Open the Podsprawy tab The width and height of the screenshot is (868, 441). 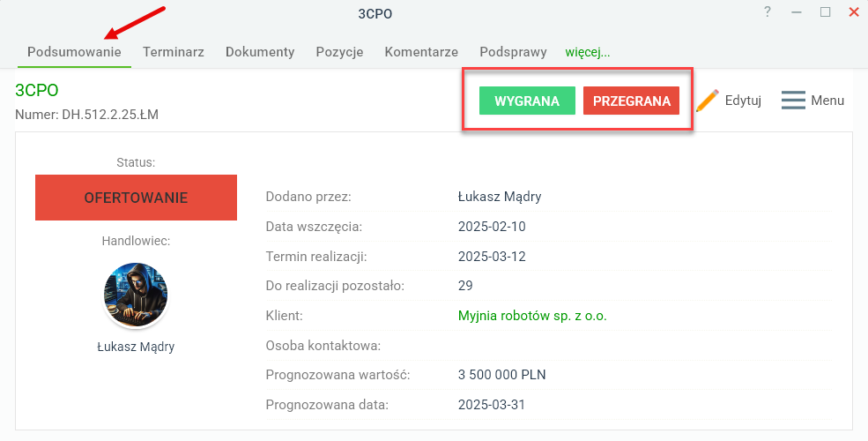[x=513, y=52]
